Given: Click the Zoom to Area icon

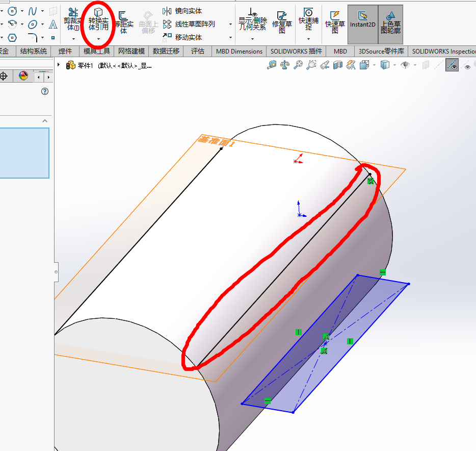Looking at the screenshot, I should point(311,65).
